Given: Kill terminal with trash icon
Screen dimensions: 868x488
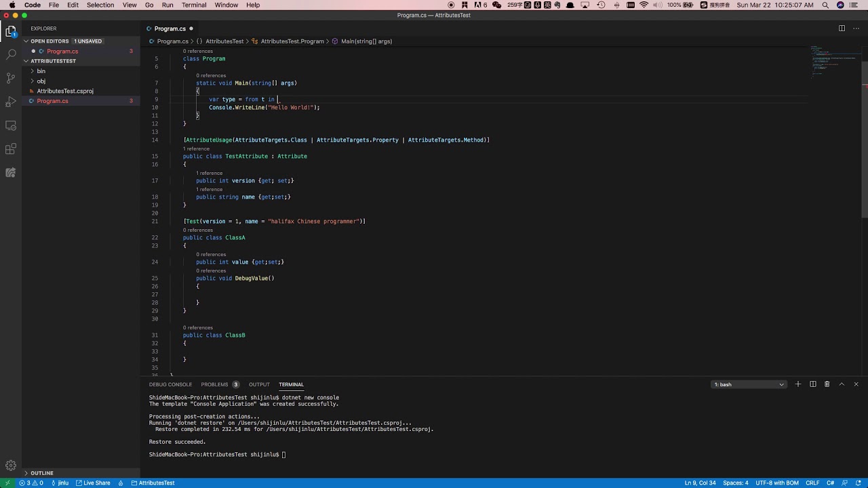Looking at the screenshot, I should point(827,384).
